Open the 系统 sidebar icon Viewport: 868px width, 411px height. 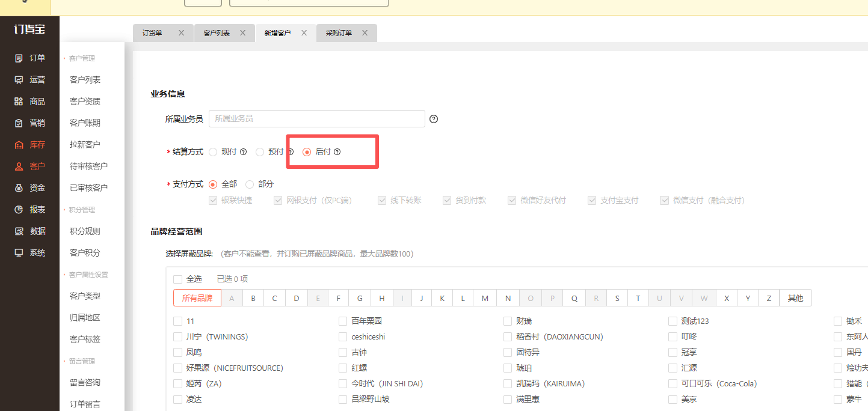coord(19,253)
